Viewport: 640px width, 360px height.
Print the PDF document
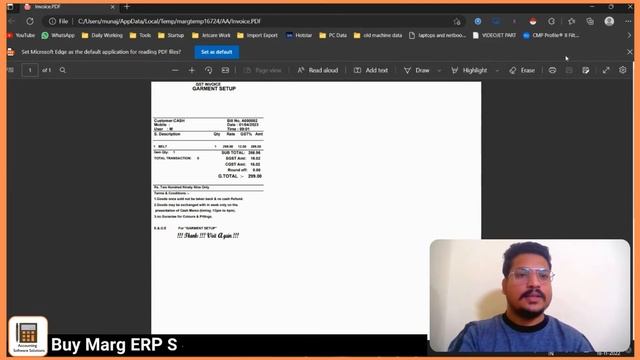[552, 70]
